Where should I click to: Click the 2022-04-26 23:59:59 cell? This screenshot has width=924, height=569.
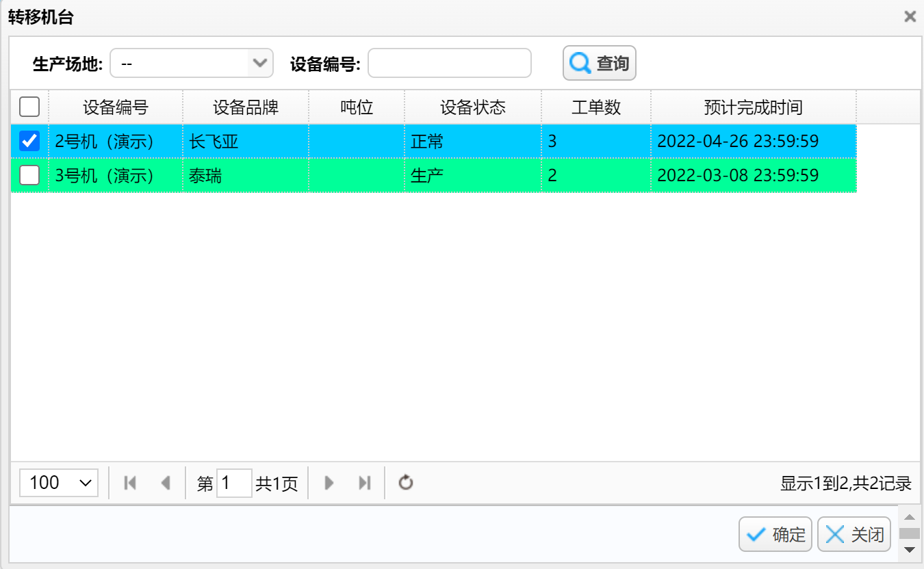click(754, 142)
